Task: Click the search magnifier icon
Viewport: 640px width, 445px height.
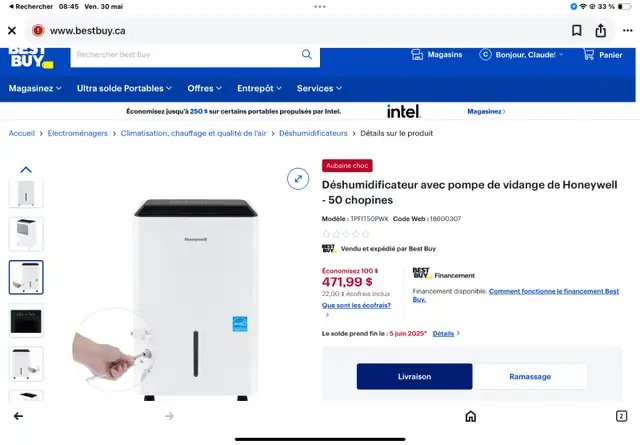Action: (x=307, y=54)
